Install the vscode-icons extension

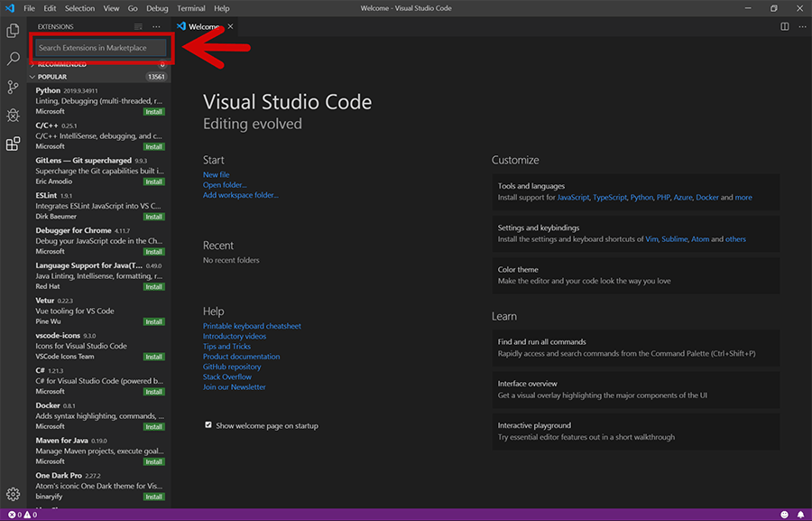pos(153,357)
